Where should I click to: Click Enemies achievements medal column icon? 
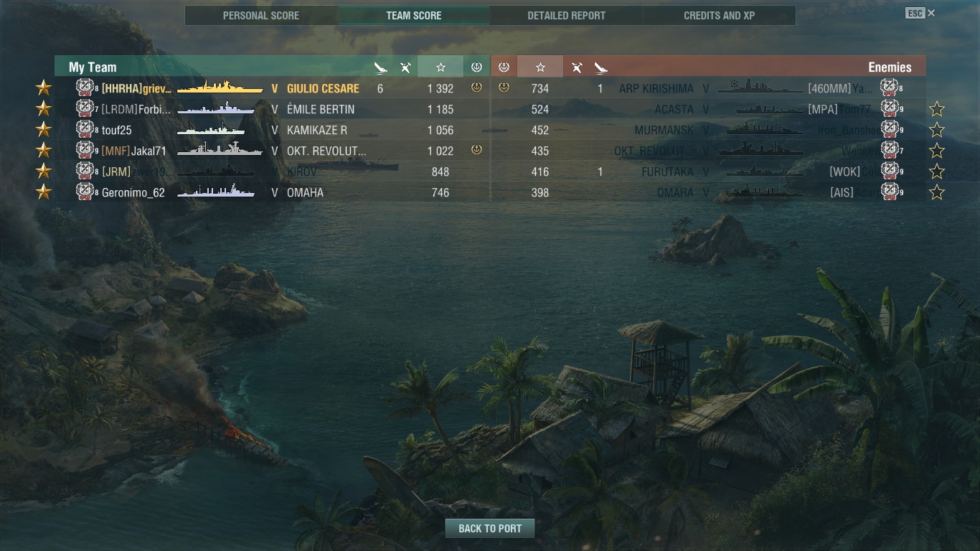(x=504, y=67)
